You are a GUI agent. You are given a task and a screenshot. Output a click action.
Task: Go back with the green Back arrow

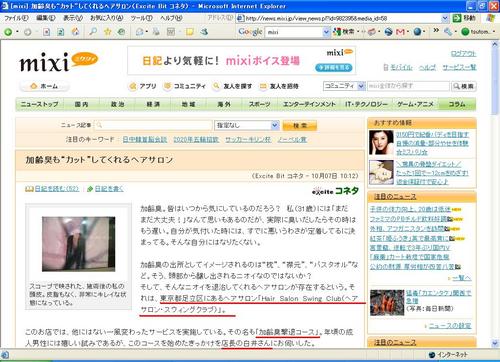pyautogui.click(x=8, y=32)
